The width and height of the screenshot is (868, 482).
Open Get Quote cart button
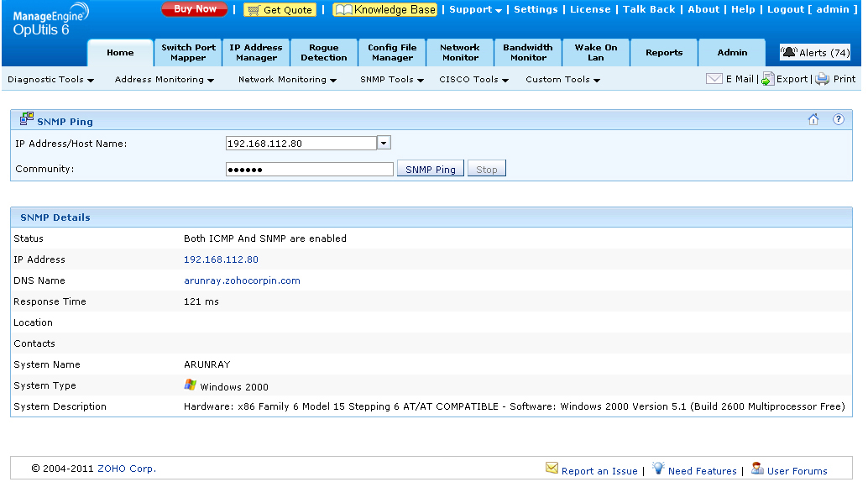[280, 10]
